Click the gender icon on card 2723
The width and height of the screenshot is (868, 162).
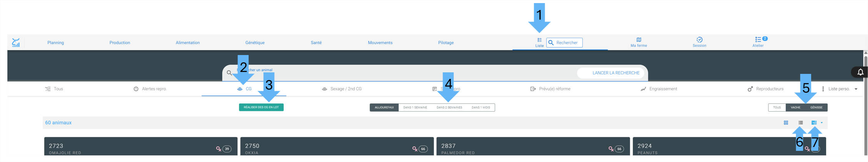219,149
